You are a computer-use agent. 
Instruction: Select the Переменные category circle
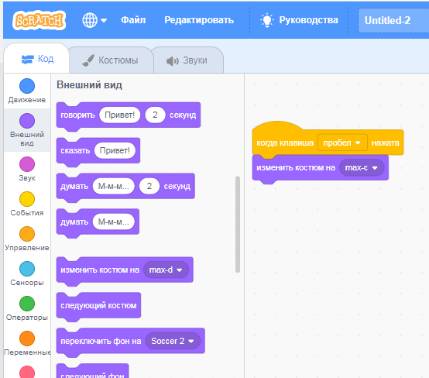[27, 339]
